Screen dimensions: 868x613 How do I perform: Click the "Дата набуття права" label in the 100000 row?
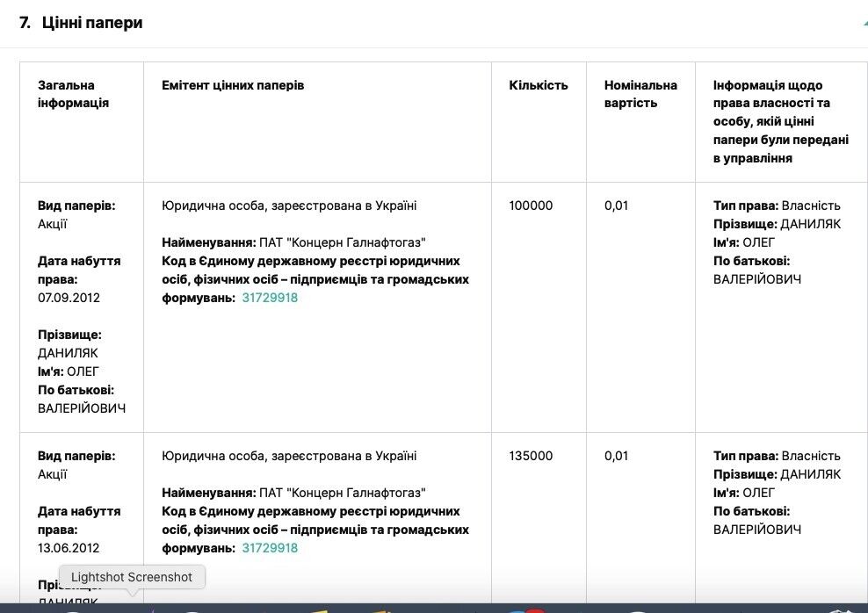[x=79, y=270]
